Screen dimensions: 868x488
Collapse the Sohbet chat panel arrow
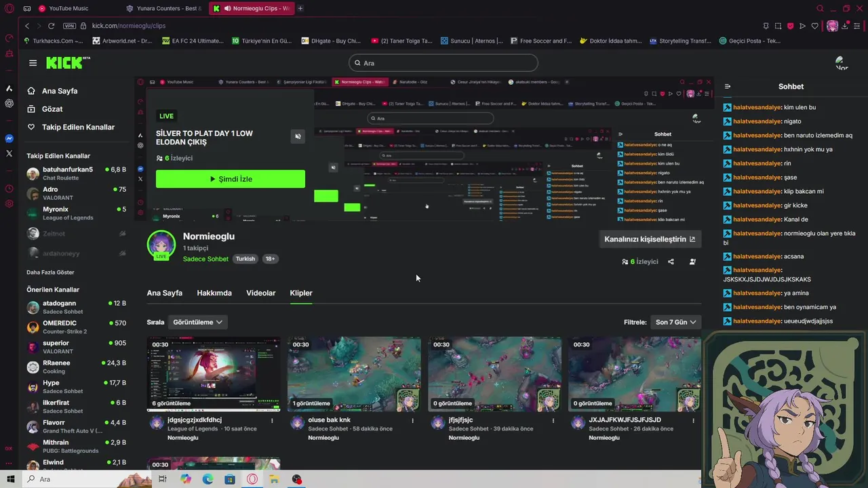click(x=728, y=87)
